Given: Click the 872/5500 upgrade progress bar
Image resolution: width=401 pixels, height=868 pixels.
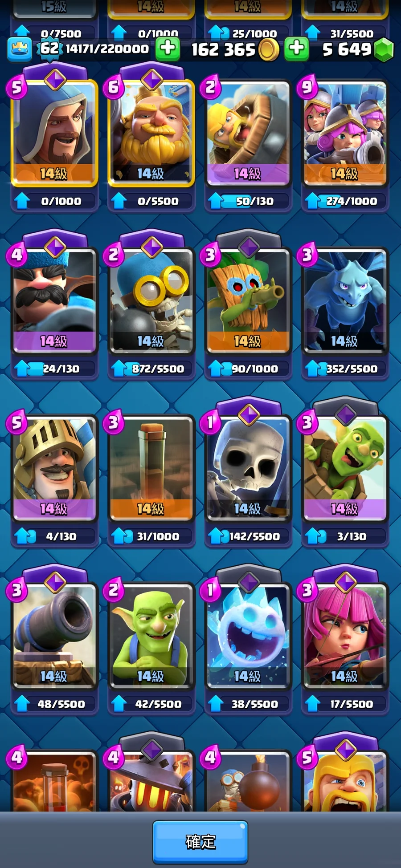Looking at the screenshot, I should [x=151, y=369].
